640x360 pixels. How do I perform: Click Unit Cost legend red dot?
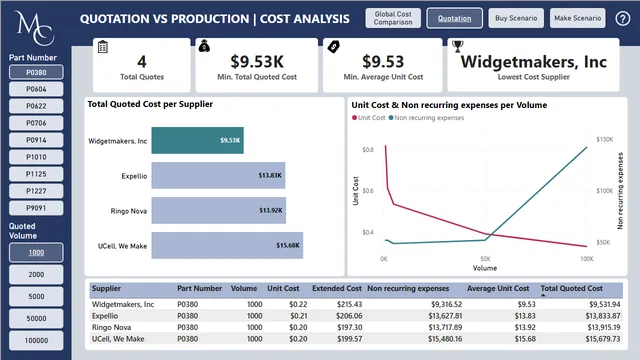pyautogui.click(x=354, y=118)
